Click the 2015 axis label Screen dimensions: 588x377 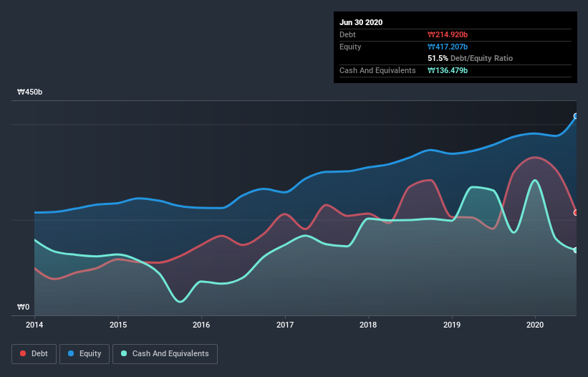(x=118, y=325)
